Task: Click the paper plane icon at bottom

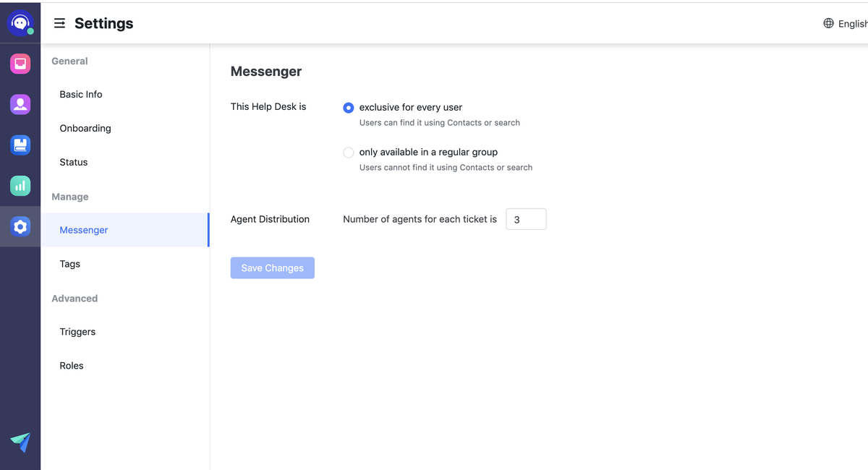Action: (20, 442)
